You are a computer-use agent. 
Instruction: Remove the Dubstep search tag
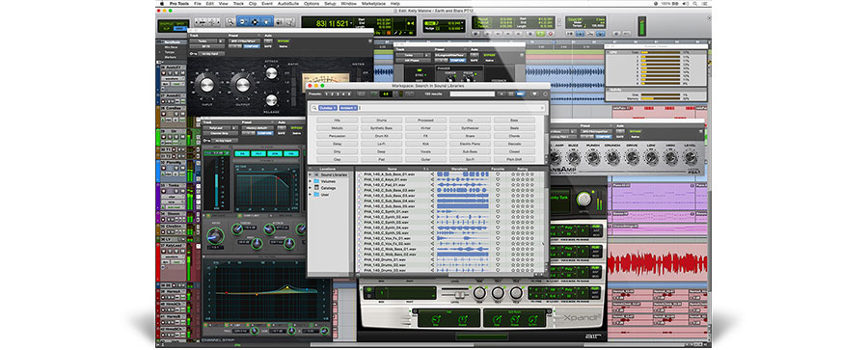(x=334, y=108)
